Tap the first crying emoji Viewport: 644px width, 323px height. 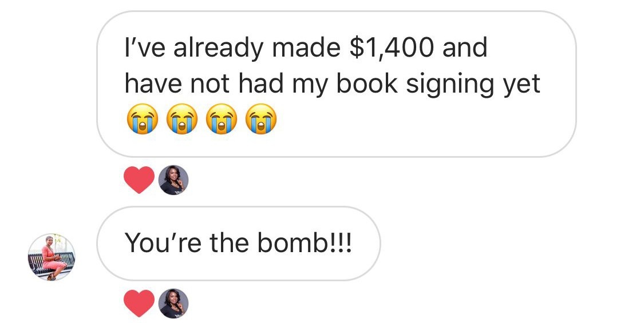pyautogui.click(x=142, y=118)
